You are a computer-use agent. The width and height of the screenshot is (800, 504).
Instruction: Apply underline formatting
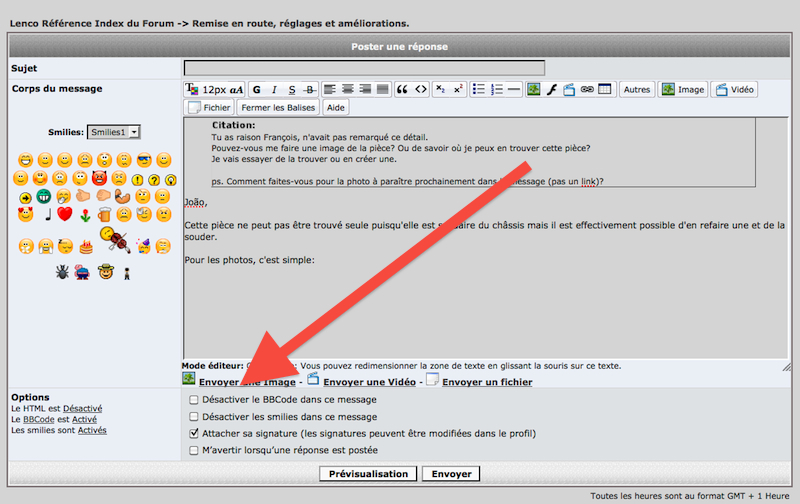(x=292, y=90)
